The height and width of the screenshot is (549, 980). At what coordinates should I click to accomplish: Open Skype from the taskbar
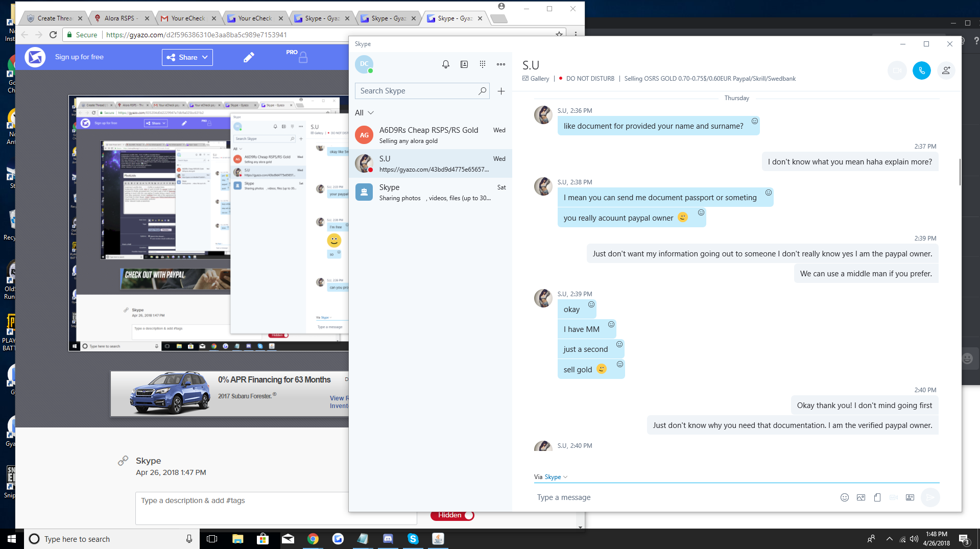413,539
